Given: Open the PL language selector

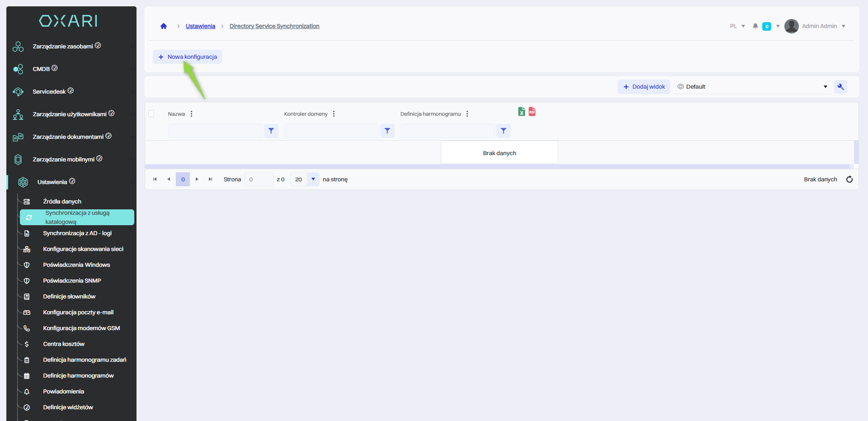Looking at the screenshot, I should [x=737, y=26].
